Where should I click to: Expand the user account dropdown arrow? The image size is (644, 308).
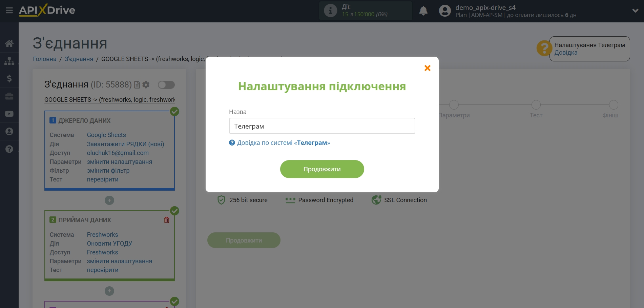pyautogui.click(x=635, y=11)
